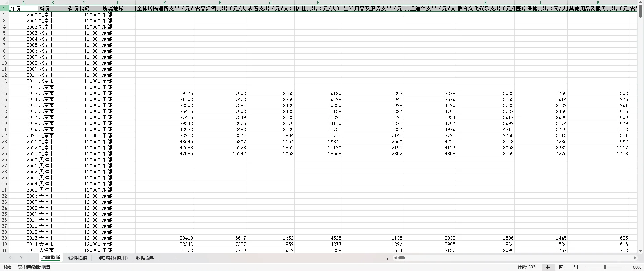Image resolution: width=644 pixels, height=271 pixels.
Task: Select column G header
Action: point(270,3)
